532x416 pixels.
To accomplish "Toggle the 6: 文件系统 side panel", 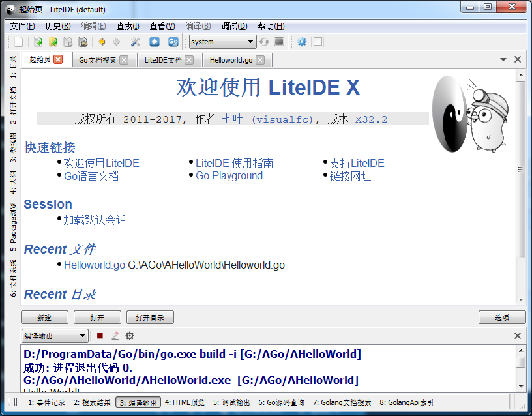I will 13,278.
